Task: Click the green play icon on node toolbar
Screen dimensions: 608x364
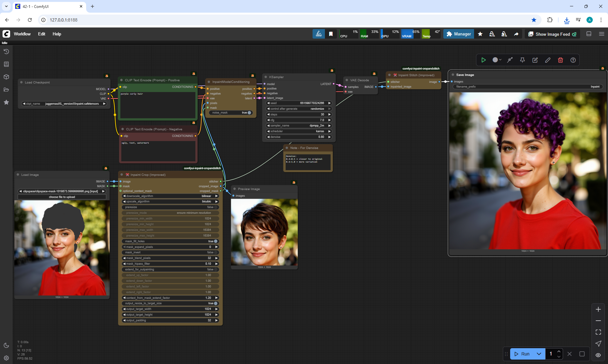Action: point(484,60)
